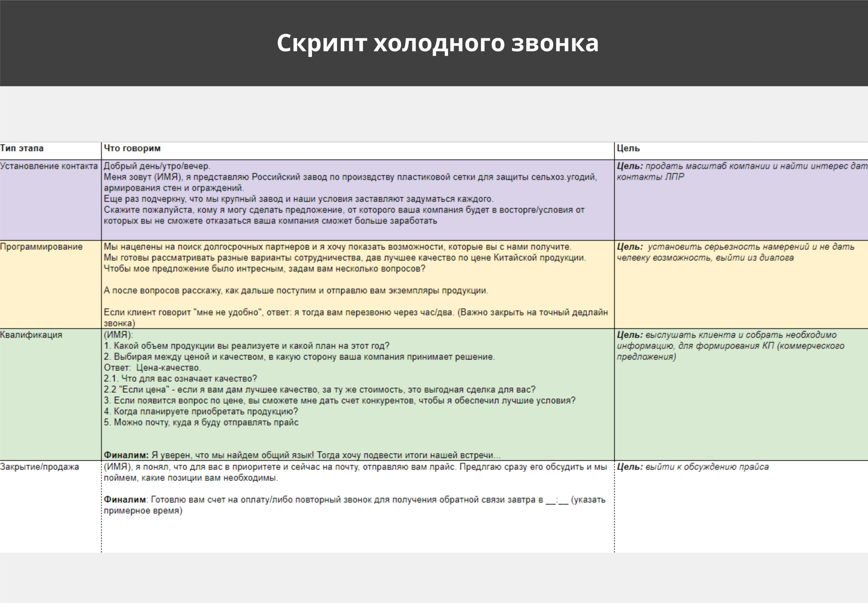Click goal text 'выслушать клиента и собрать необходимо'

pos(741,335)
